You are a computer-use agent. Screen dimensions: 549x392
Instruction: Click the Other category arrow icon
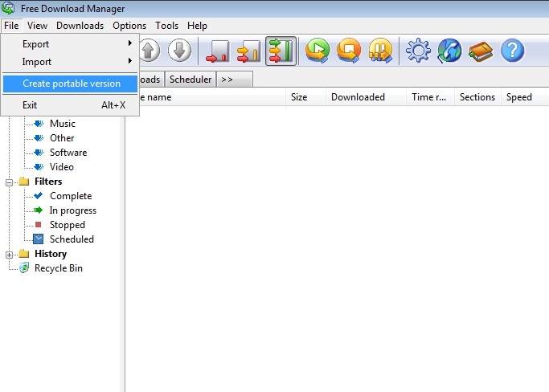(39, 138)
